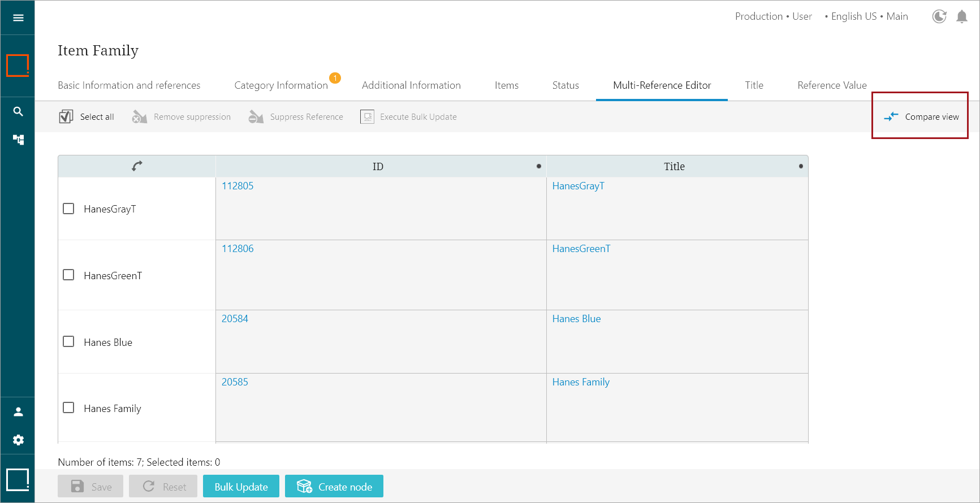Open ID link 20585
Screen dimensions: 980x503
[x=235, y=382]
